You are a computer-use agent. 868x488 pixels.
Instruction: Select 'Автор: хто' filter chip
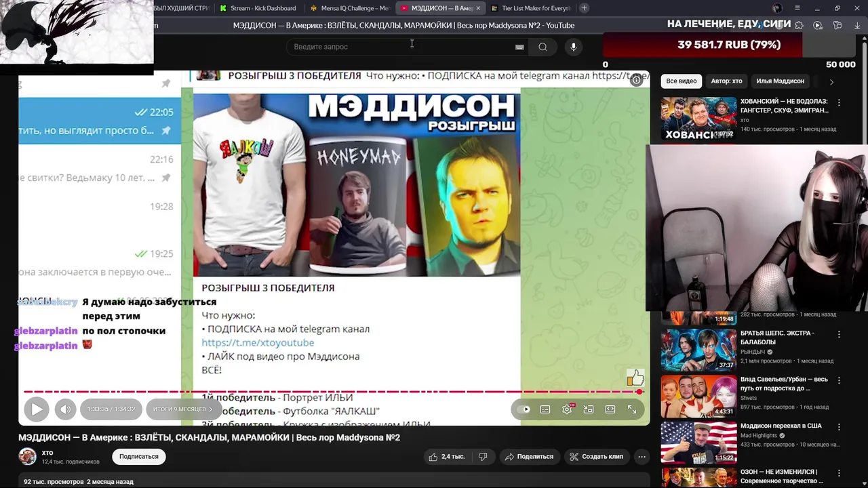tap(726, 81)
